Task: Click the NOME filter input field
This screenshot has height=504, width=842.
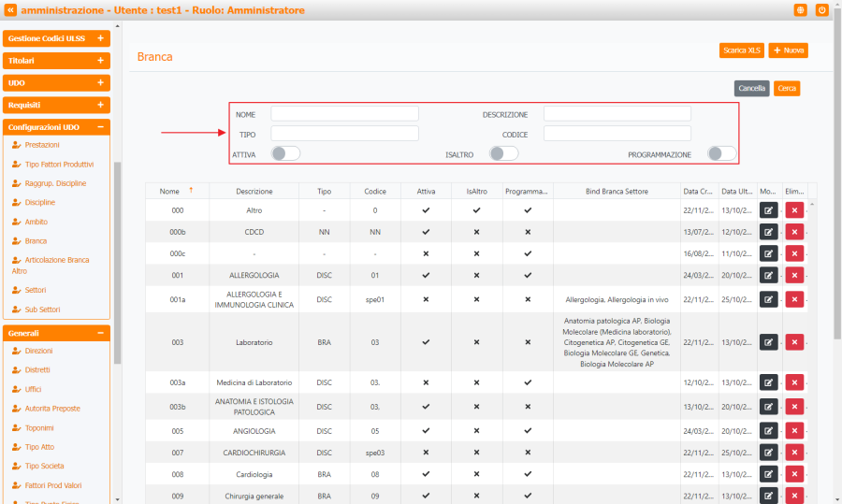Action: 344,114
